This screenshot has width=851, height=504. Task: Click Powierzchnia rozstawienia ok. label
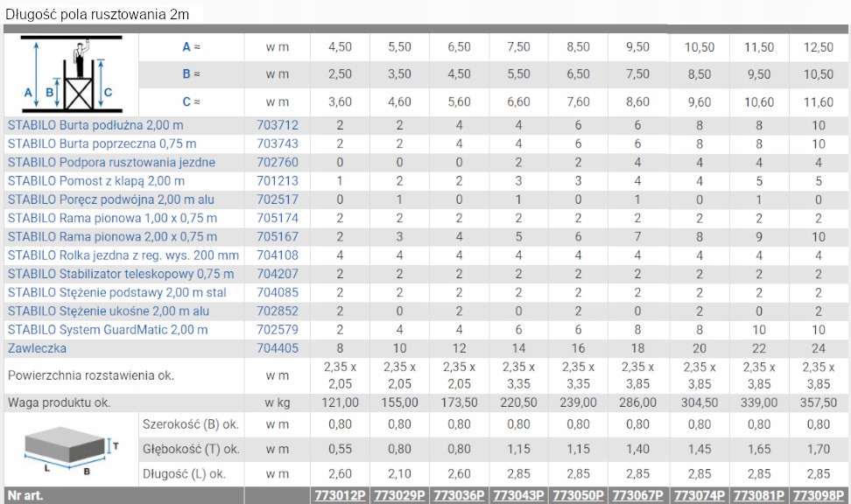point(91,375)
